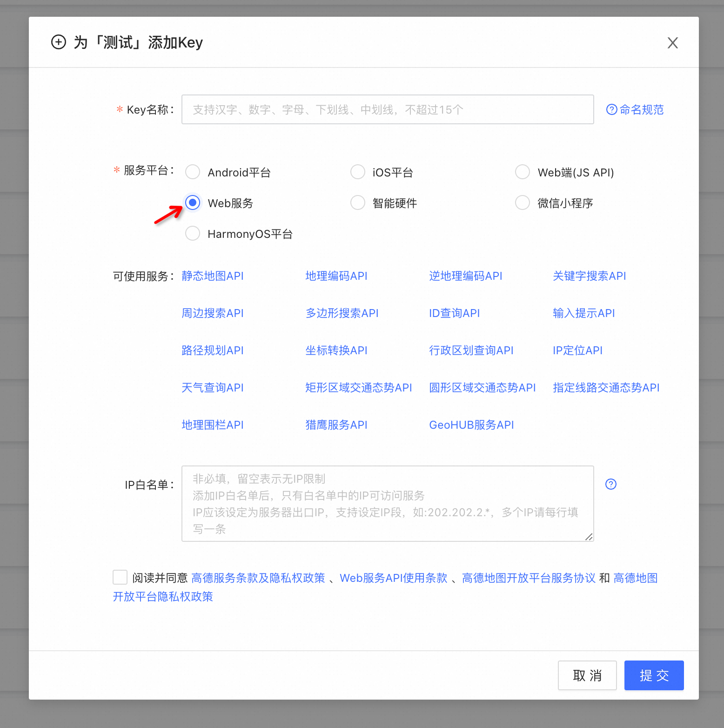Click the plus icon in the dialog title
The width and height of the screenshot is (724, 728).
[59, 42]
